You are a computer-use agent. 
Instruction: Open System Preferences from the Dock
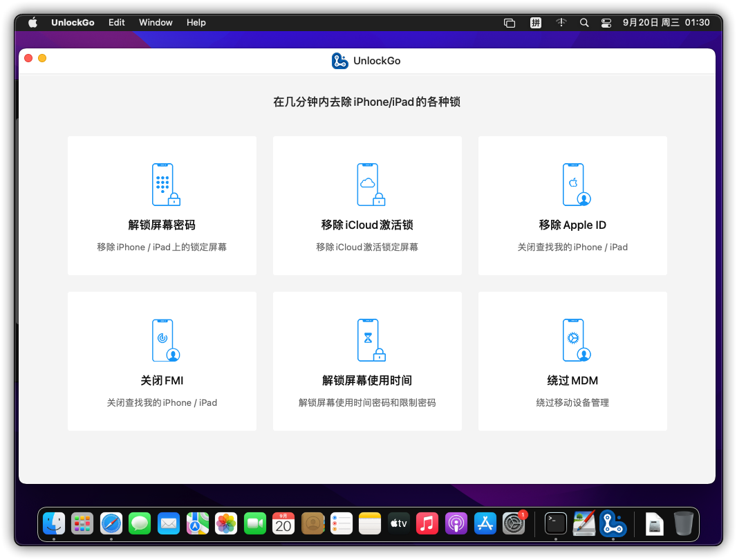tap(514, 523)
